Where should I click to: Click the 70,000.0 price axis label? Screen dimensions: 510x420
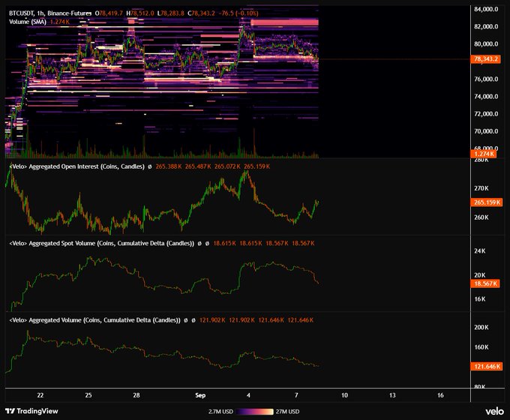pyautogui.click(x=486, y=131)
